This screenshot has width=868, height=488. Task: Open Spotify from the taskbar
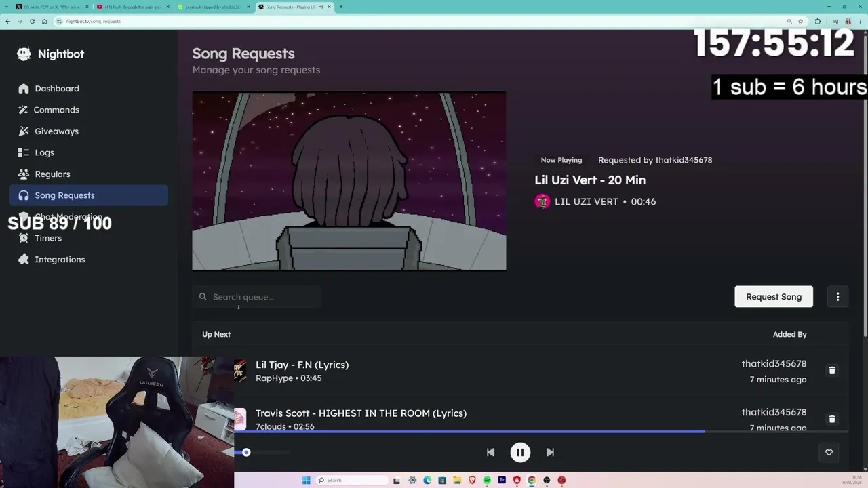[487, 481]
